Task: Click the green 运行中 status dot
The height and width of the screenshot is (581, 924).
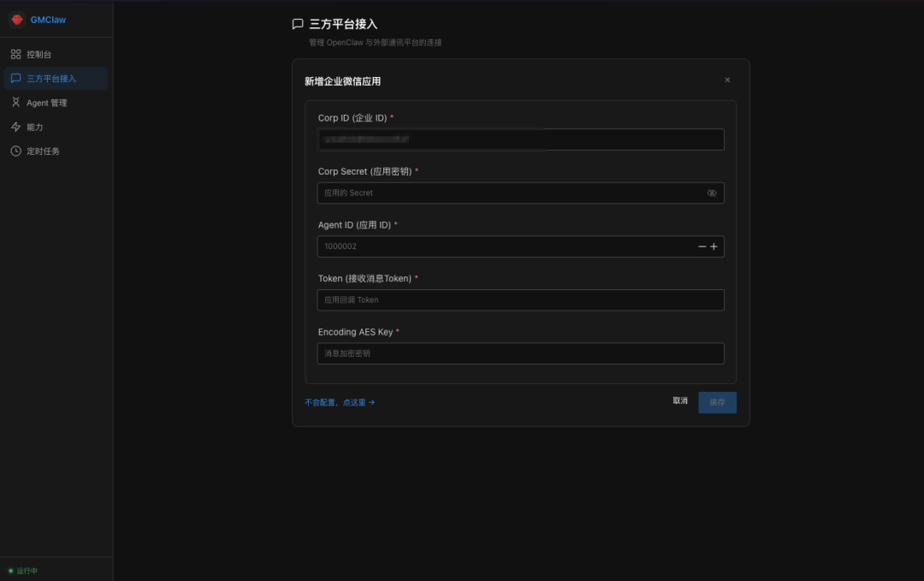Action: pos(10,571)
